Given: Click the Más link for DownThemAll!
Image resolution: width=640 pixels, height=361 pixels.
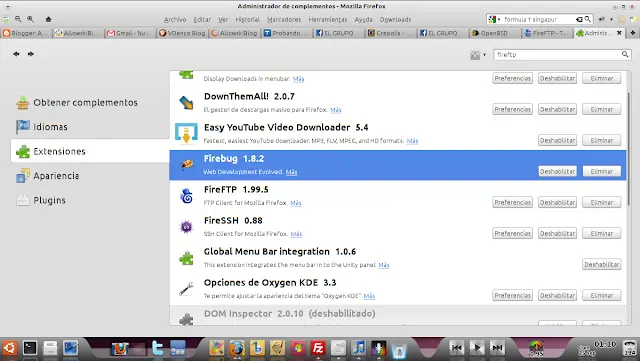Looking at the screenshot, I should pyautogui.click(x=336, y=110).
